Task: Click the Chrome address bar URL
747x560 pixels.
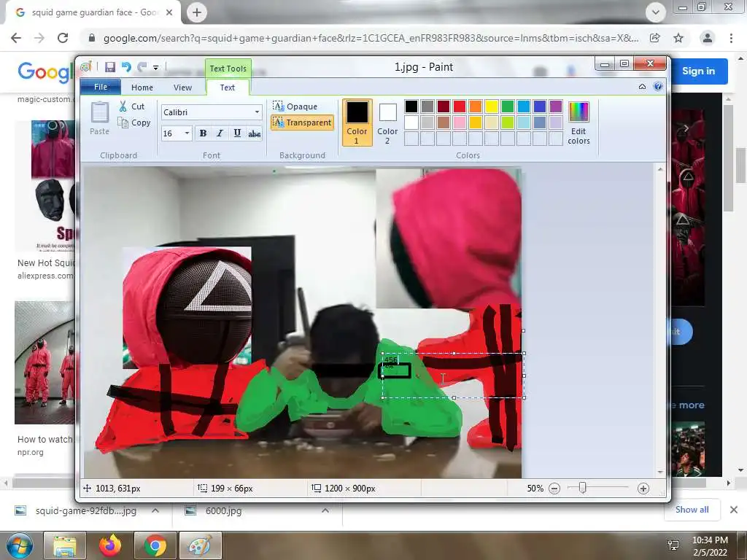Action: click(371, 38)
